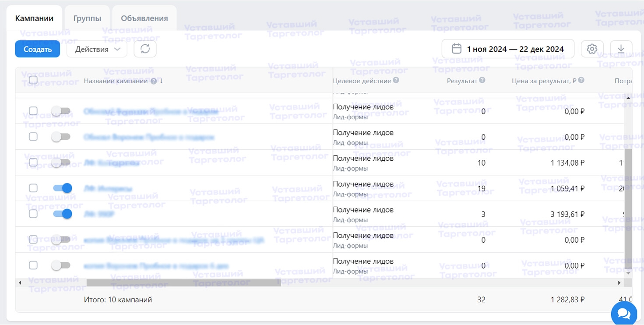Viewport: 644px width, 325px height.
Task: Click the Создать button
Action: tap(37, 49)
